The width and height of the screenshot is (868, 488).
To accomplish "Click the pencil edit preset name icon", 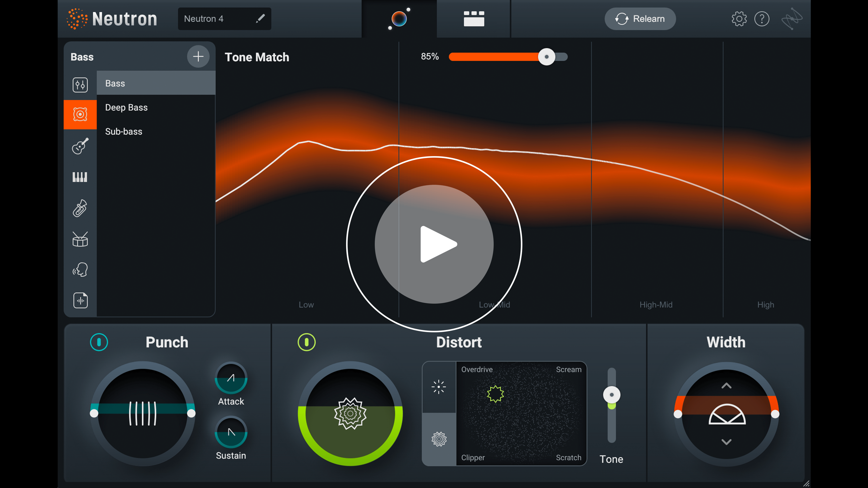I will point(260,19).
